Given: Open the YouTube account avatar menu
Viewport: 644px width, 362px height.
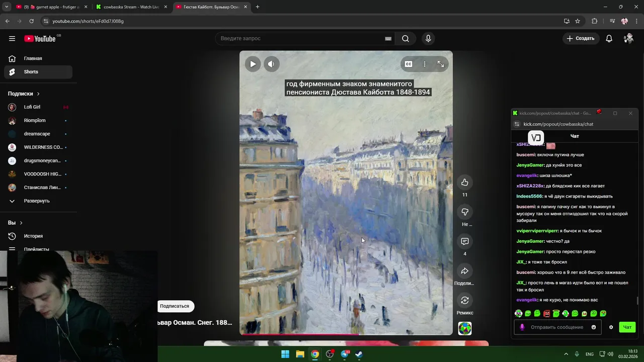Looking at the screenshot, I should pos(628,39).
